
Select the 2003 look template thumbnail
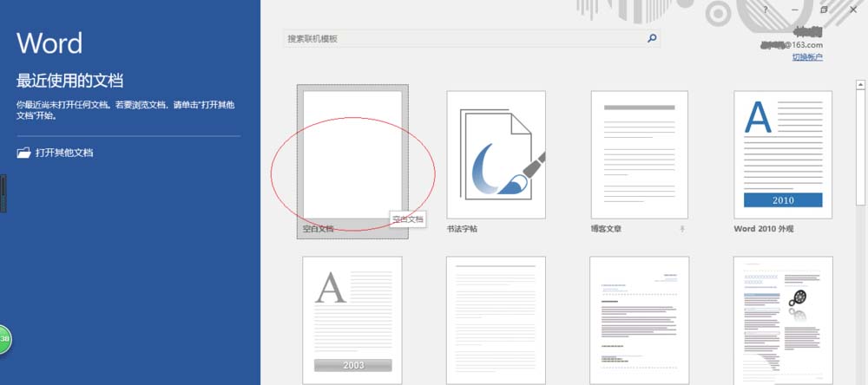(x=352, y=320)
